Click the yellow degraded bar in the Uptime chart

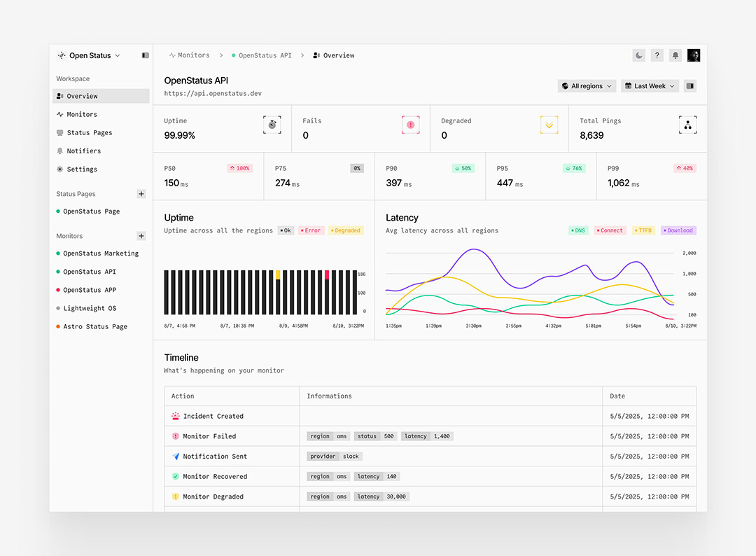tap(278, 273)
